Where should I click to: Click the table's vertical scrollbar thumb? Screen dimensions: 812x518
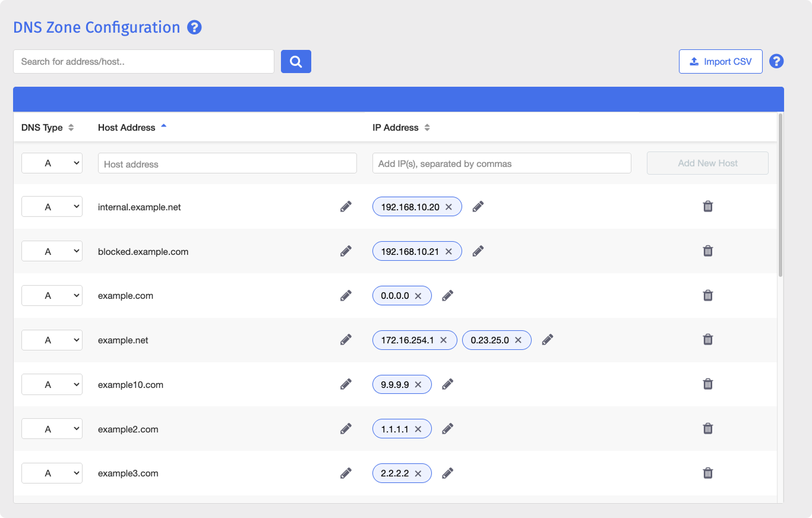click(x=781, y=195)
